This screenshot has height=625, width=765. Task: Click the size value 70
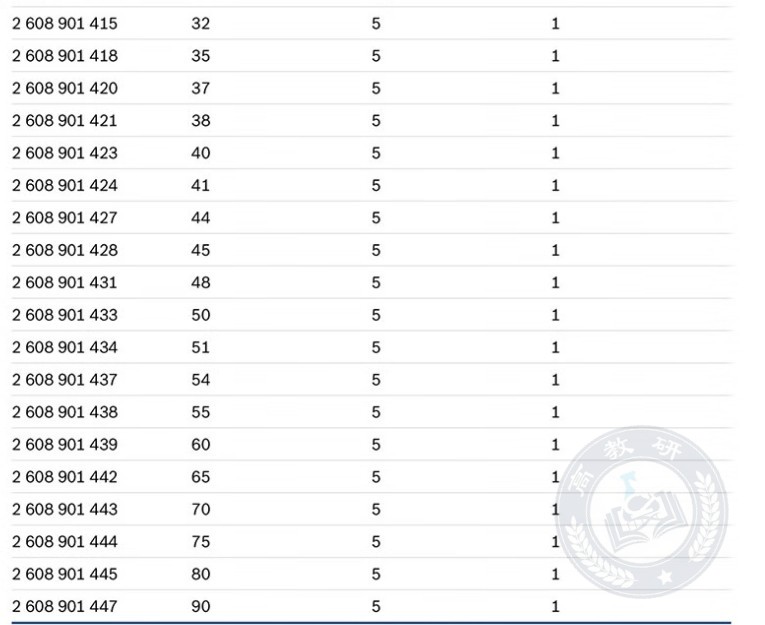[x=201, y=509]
